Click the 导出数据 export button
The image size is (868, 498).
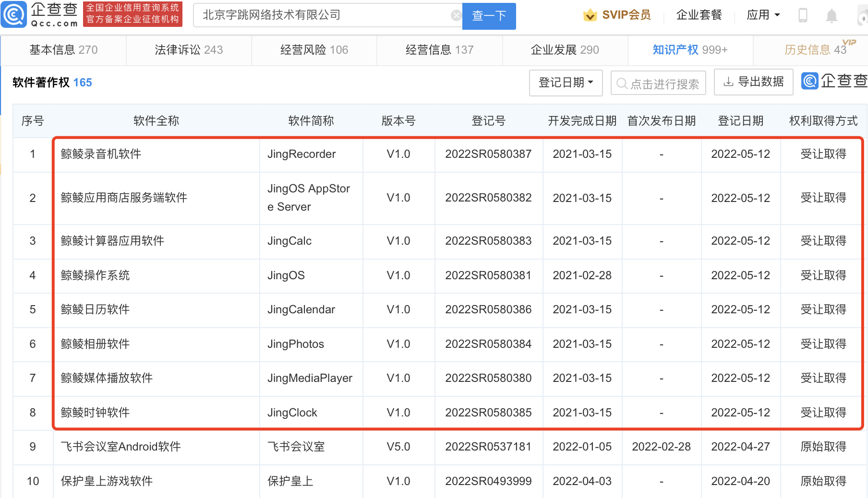click(753, 82)
